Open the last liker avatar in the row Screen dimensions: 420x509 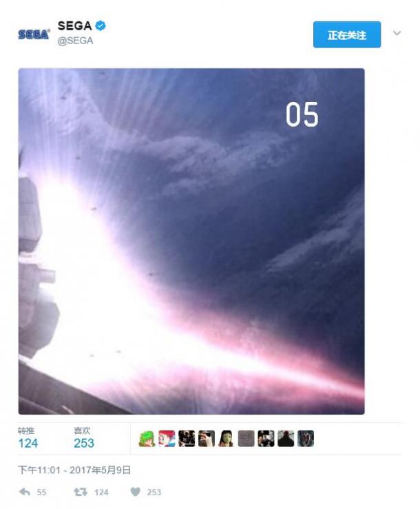pos(306,439)
